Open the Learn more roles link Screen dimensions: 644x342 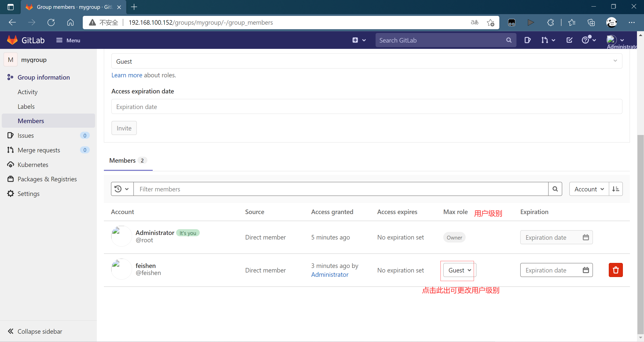click(x=127, y=75)
